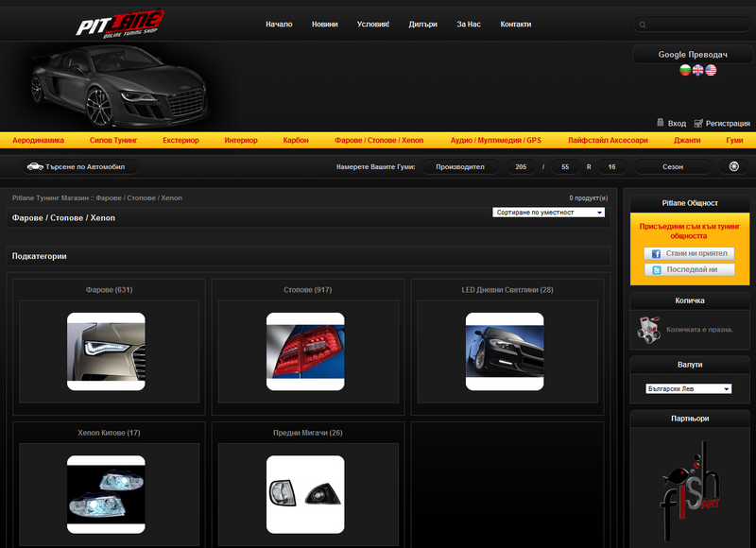
Task: Open the Сортиране по уместност dropdown
Action: pos(548,212)
